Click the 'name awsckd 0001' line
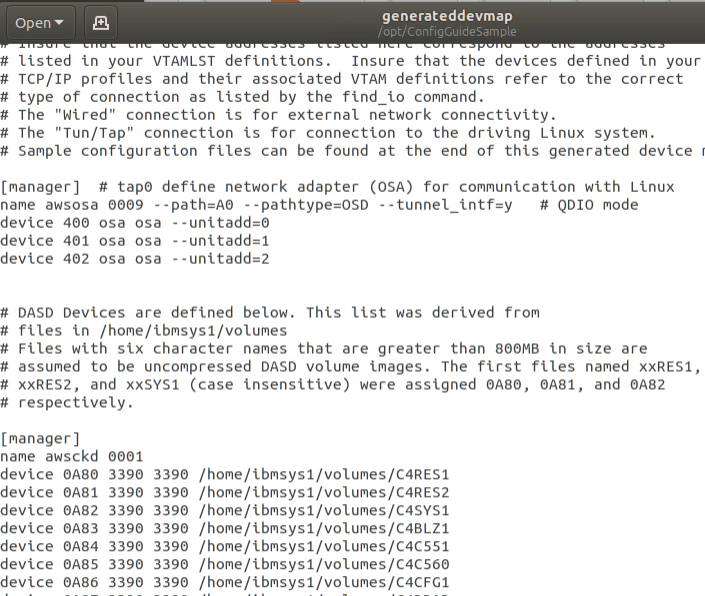The height and width of the screenshot is (596, 705). coord(65,456)
